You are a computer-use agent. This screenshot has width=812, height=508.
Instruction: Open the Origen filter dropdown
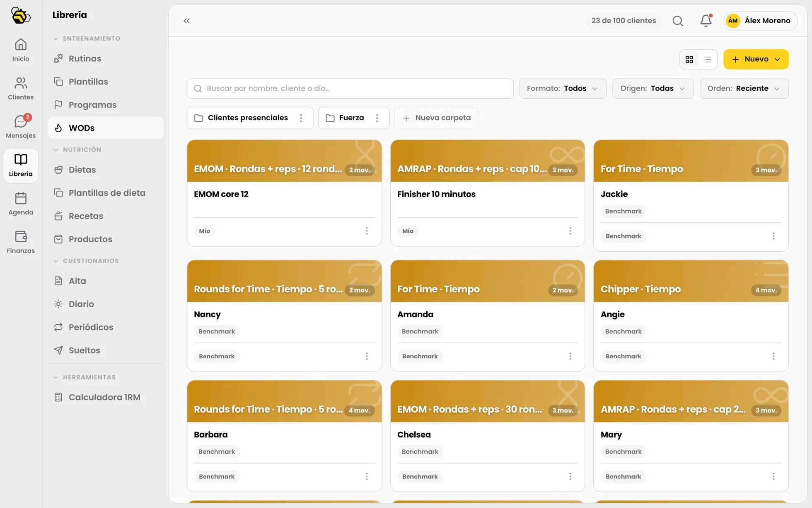click(x=653, y=88)
